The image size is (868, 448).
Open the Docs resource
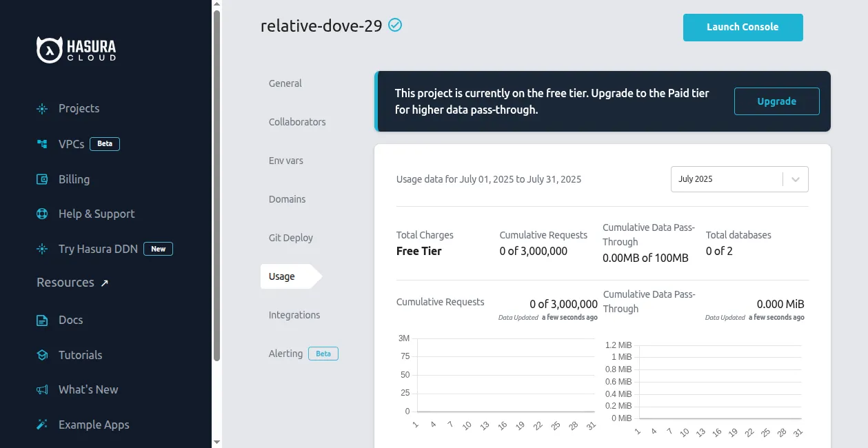point(70,320)
